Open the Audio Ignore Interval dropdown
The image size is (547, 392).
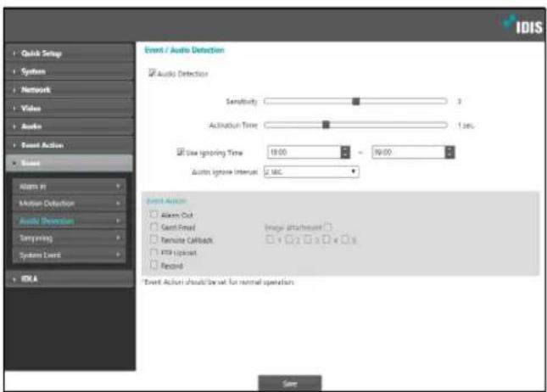(x=311, y=171)
